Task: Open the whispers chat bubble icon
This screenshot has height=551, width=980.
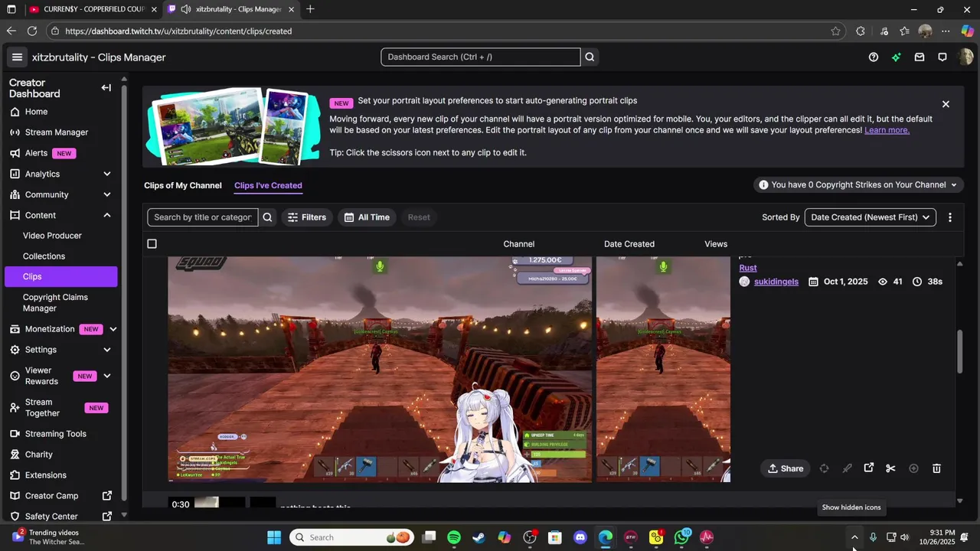Action: click(x=942, y=57)
